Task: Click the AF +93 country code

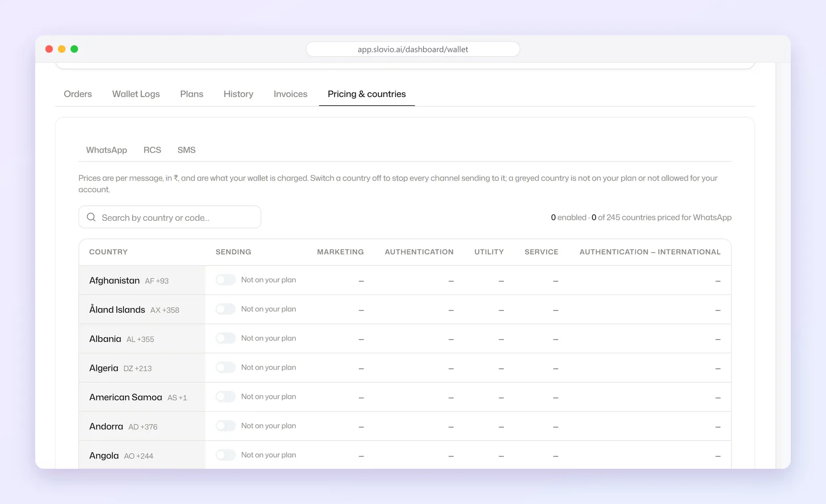Action: click(157, 281)
